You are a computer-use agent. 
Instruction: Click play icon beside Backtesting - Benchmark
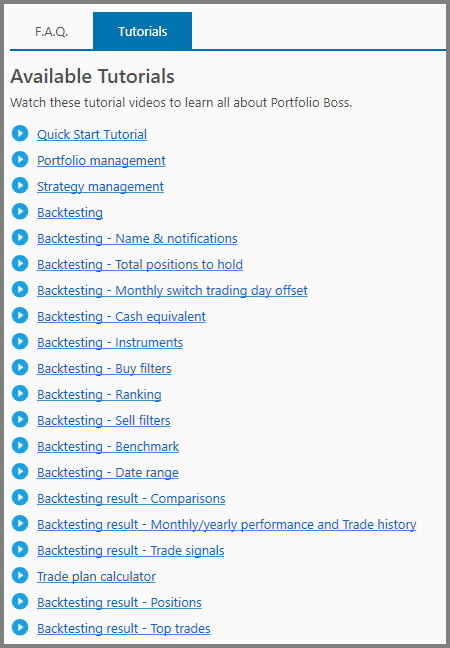pyautogui.click(x=20, y=446)
